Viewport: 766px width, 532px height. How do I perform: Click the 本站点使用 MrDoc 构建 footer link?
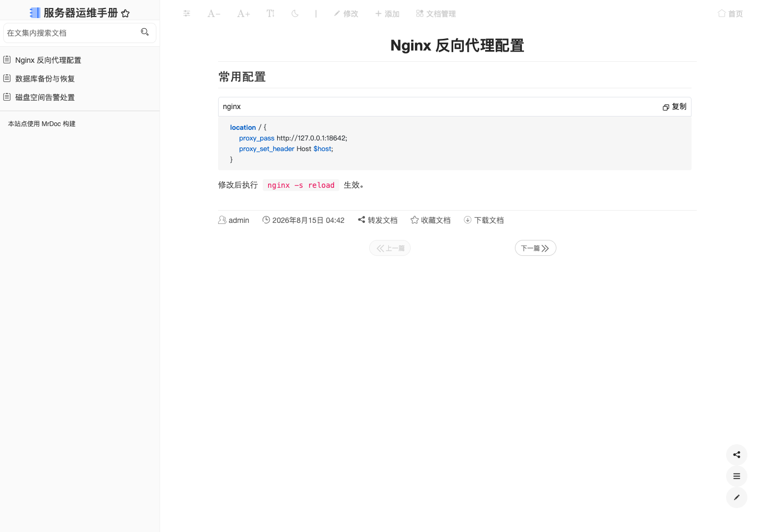(x=41, y=124)
